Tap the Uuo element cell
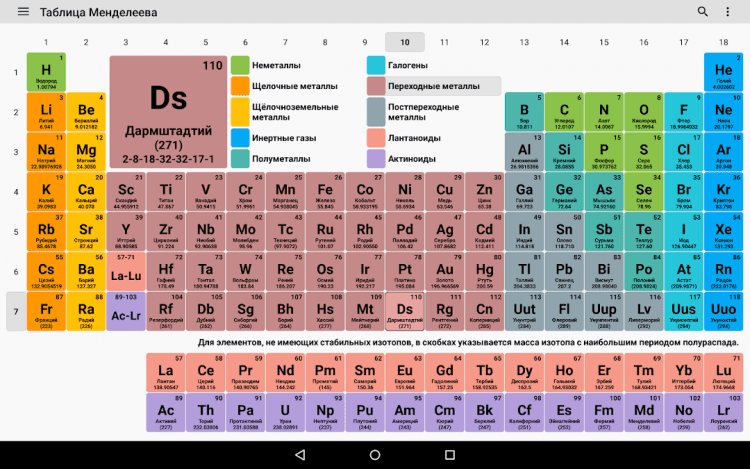This screenshot has width=750, height=469. pyautogui.click(x=723, y=312)
